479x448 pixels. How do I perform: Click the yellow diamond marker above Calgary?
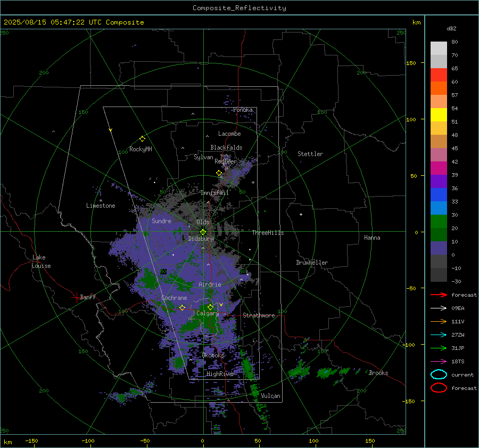pyautogui.click(x=210, y=307)
